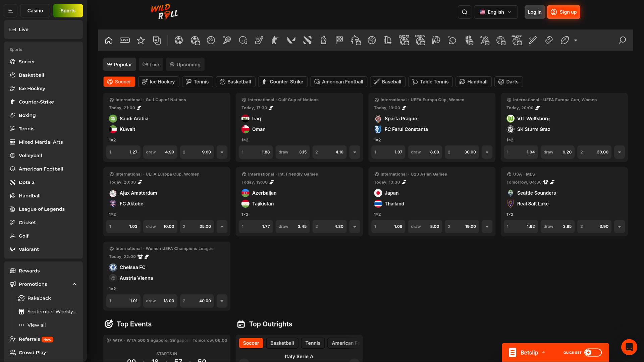Open the LIVE icon in sports toolbar

(x=125, y=40)
